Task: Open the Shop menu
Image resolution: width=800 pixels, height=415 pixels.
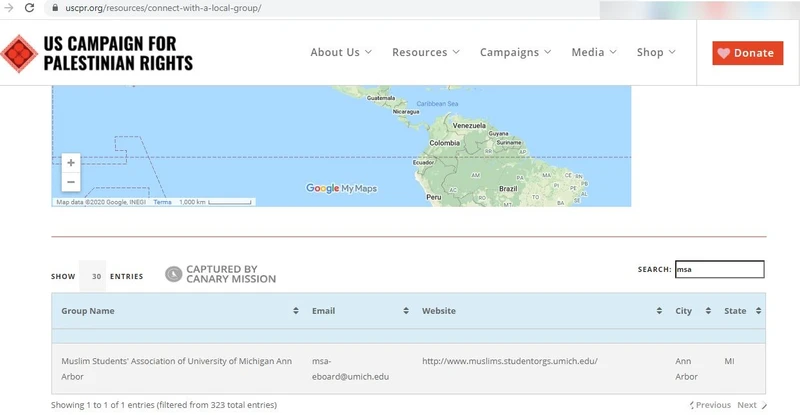Action: pos(656,52)
